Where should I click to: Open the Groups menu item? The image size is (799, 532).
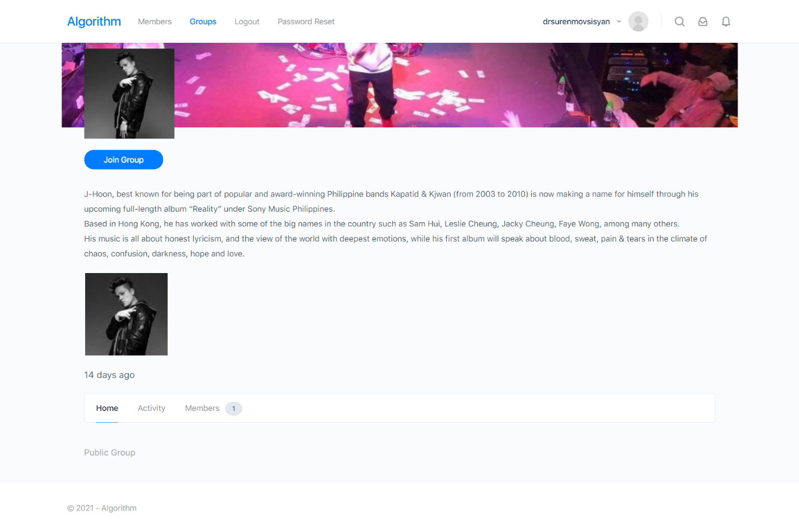[x=203, y=21]
